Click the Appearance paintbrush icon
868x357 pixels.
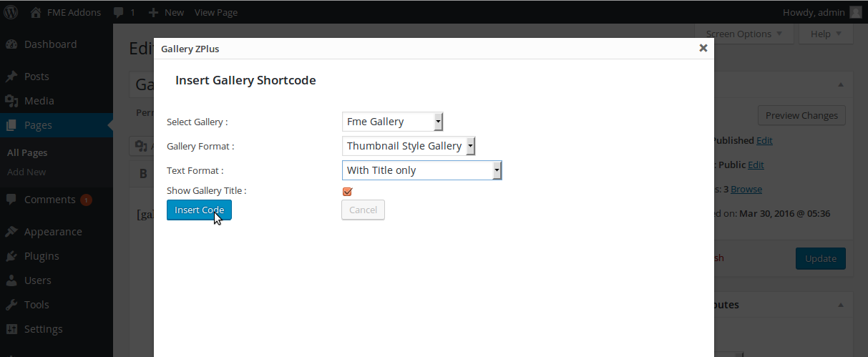point(11,232)
